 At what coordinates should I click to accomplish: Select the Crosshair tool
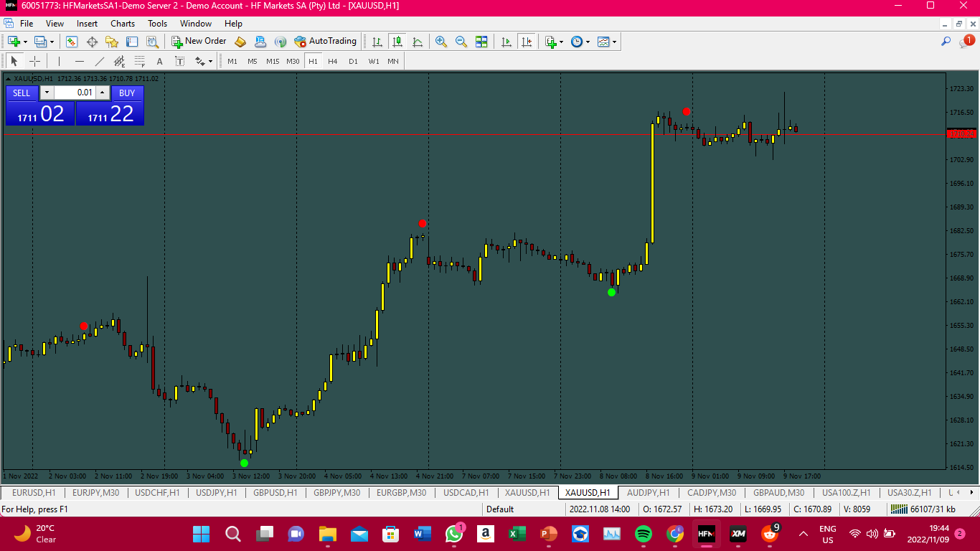coord(34,61)
